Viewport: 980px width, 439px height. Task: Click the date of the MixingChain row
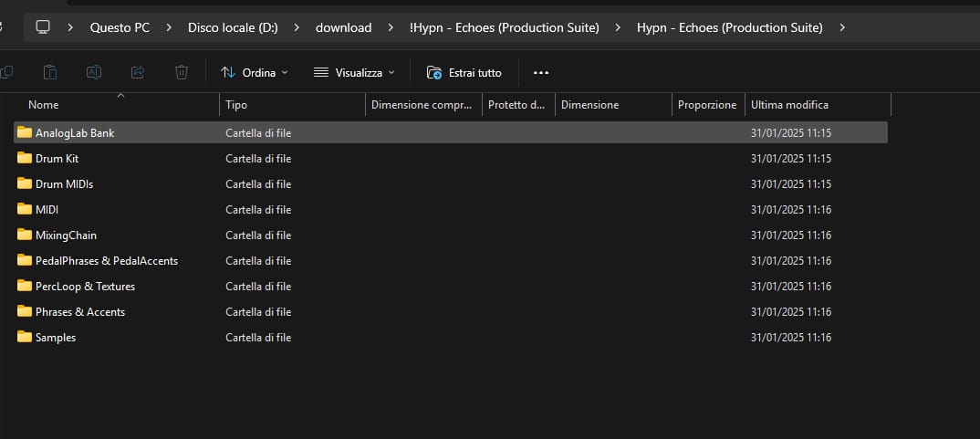click(x=790, y=235)
